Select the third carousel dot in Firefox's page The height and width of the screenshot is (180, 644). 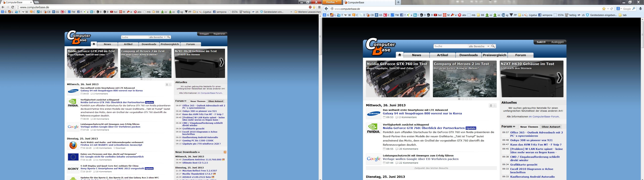[x=467, y=99]
